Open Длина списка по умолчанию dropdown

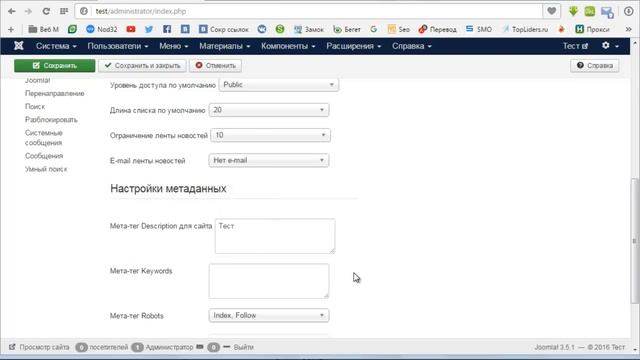(x=269, y=110)
